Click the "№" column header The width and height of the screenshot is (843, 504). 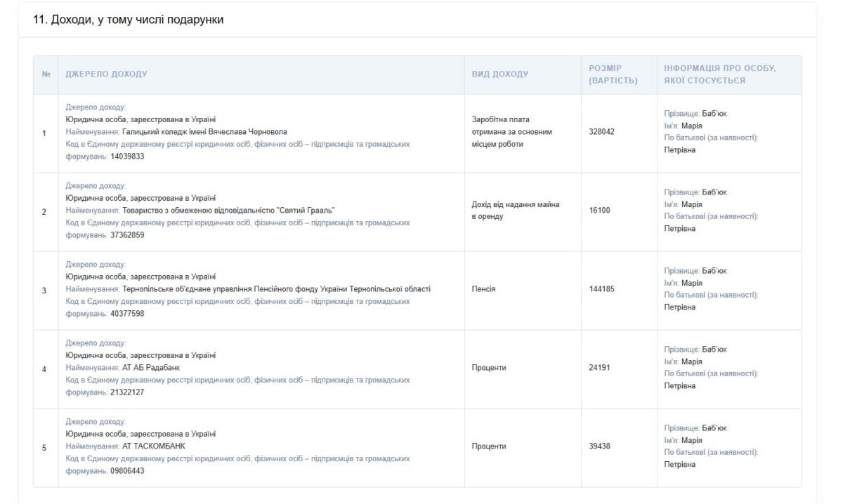pyautogui.click(x=46, y=74)
